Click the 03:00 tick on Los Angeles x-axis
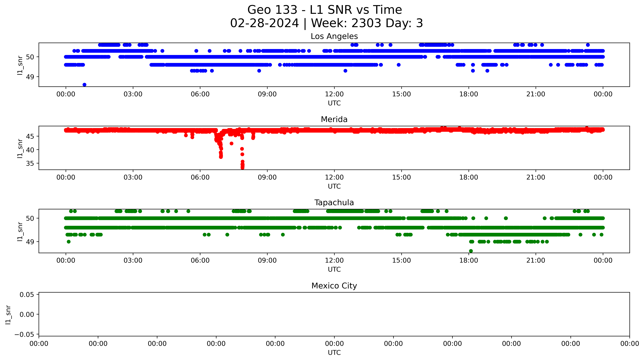This screenshot has height=361, width=644. point(133,94)
